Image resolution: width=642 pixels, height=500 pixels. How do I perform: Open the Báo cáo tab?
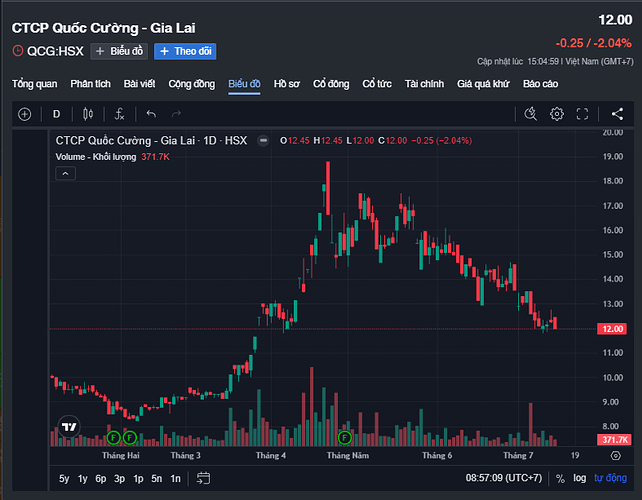tap(540, 84)
